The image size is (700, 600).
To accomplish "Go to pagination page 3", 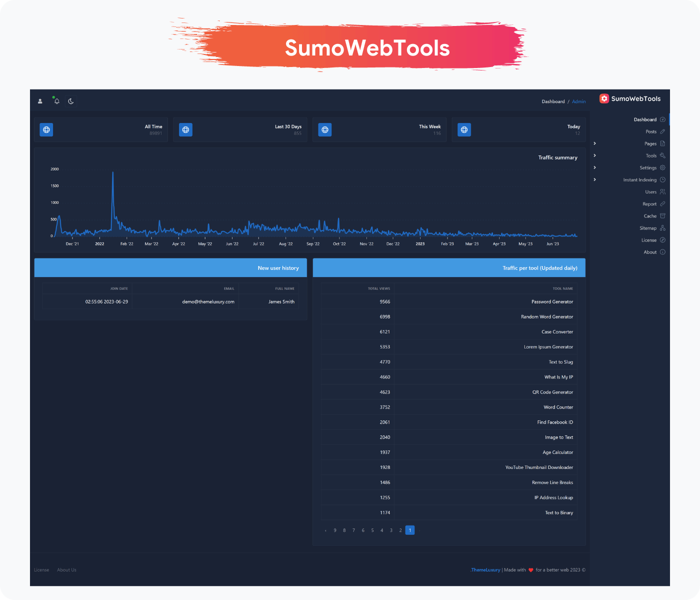I will pos(391,530).
